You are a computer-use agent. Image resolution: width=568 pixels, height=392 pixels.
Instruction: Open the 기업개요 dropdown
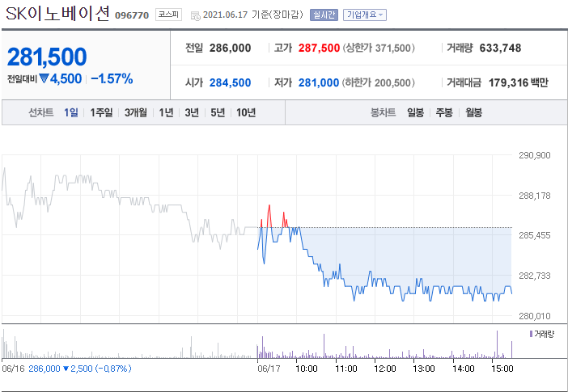pos(365,15)
